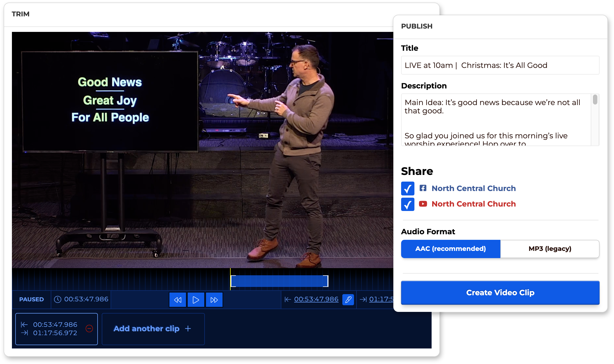The width and height of the screenshot is (614, 364).
Task: Click the Add another clip button
Action: click(153, 329)
